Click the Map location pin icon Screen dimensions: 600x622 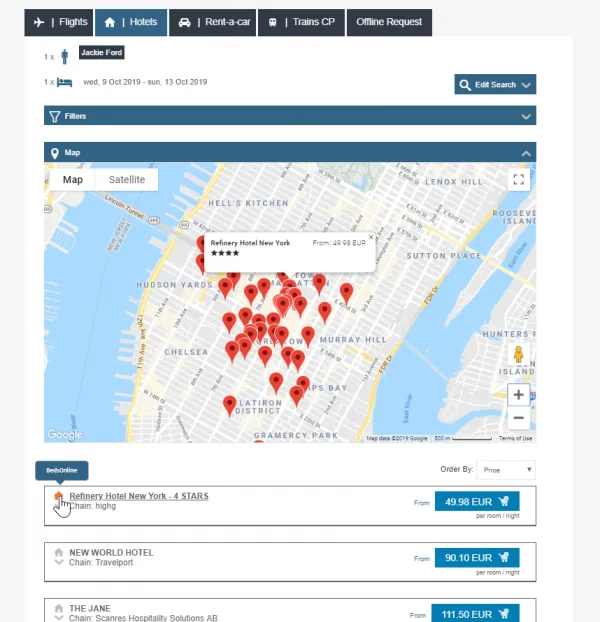coord(55,153)
